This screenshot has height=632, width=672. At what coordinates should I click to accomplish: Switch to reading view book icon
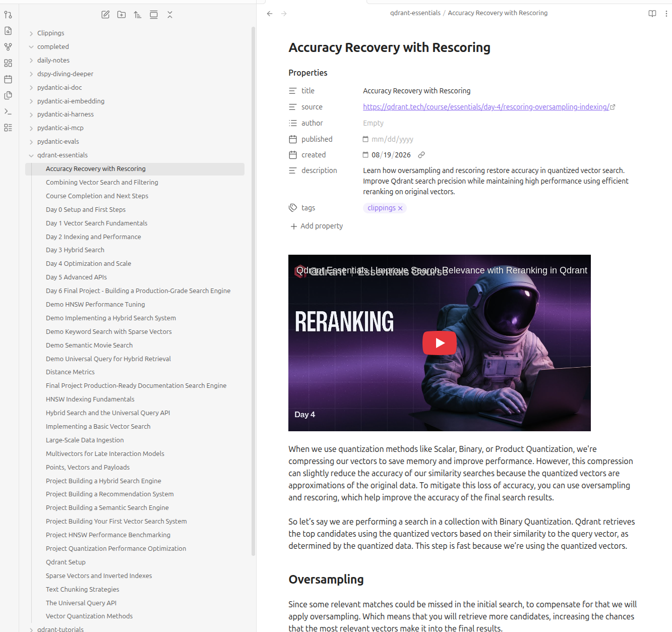[652, 14]
